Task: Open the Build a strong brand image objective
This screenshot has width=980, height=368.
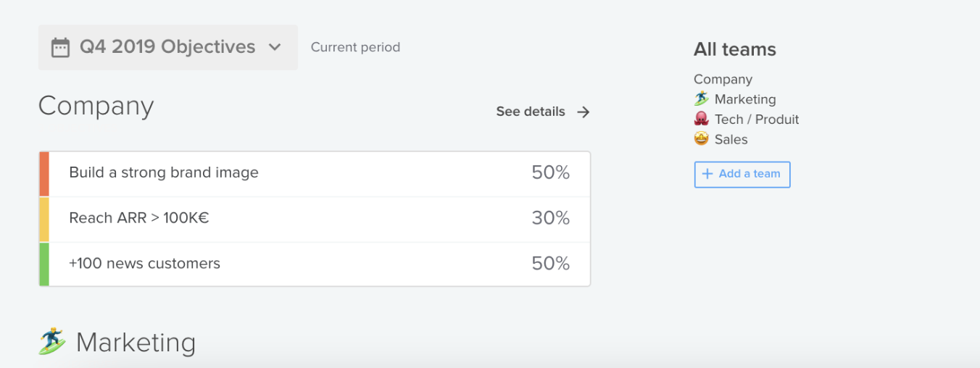Action: [x=315, y=174]
